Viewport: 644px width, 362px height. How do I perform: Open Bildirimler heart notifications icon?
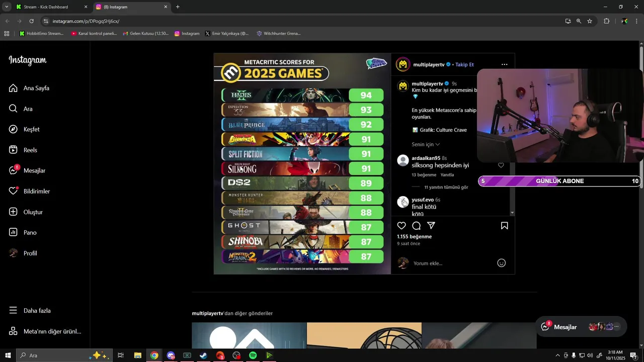(x=13, y=191)
